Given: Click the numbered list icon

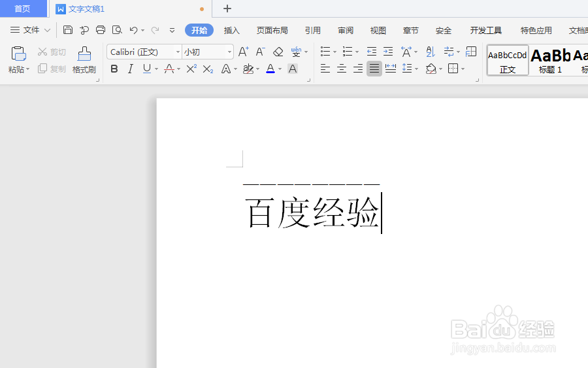Looking at the screenshot, I should (348, 52).
